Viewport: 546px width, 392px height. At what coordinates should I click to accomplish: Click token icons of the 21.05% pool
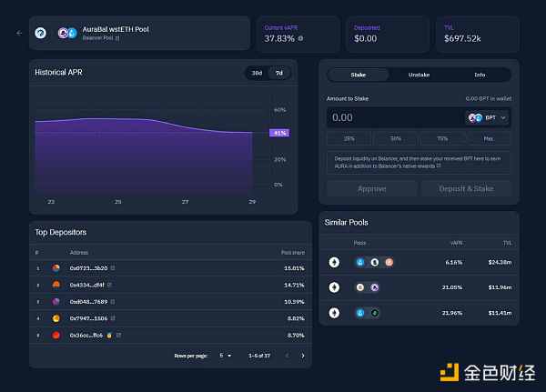(368, 287)
